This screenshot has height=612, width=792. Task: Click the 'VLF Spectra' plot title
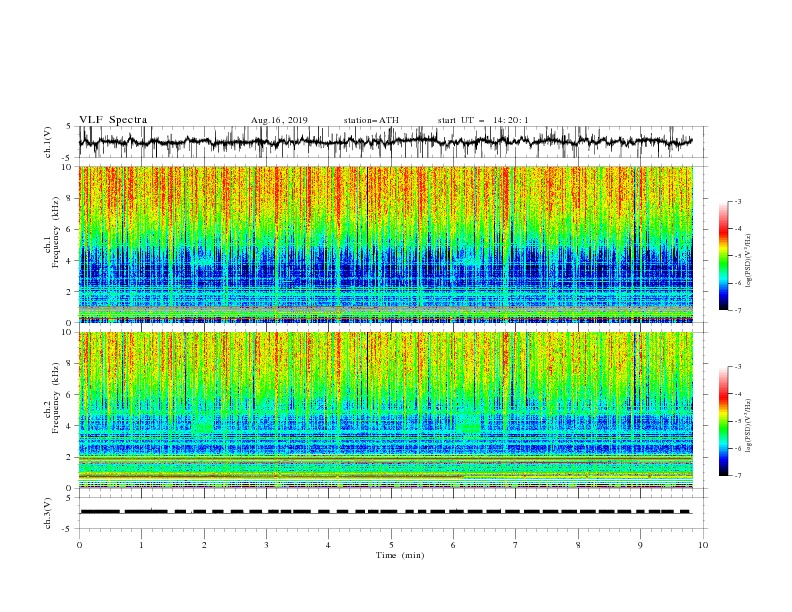pos(113,120)
